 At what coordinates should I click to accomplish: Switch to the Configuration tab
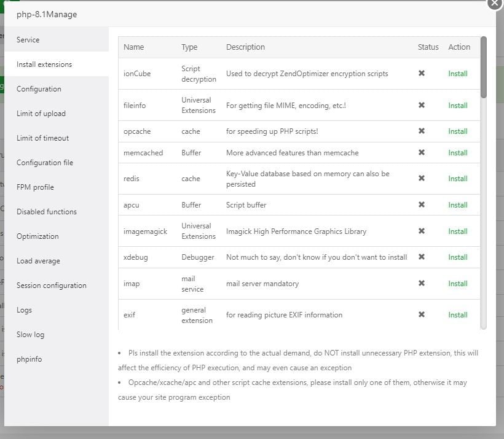39,89
